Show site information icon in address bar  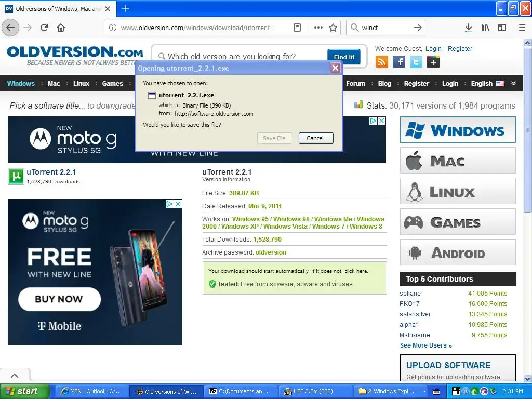(x=113, y=28)
